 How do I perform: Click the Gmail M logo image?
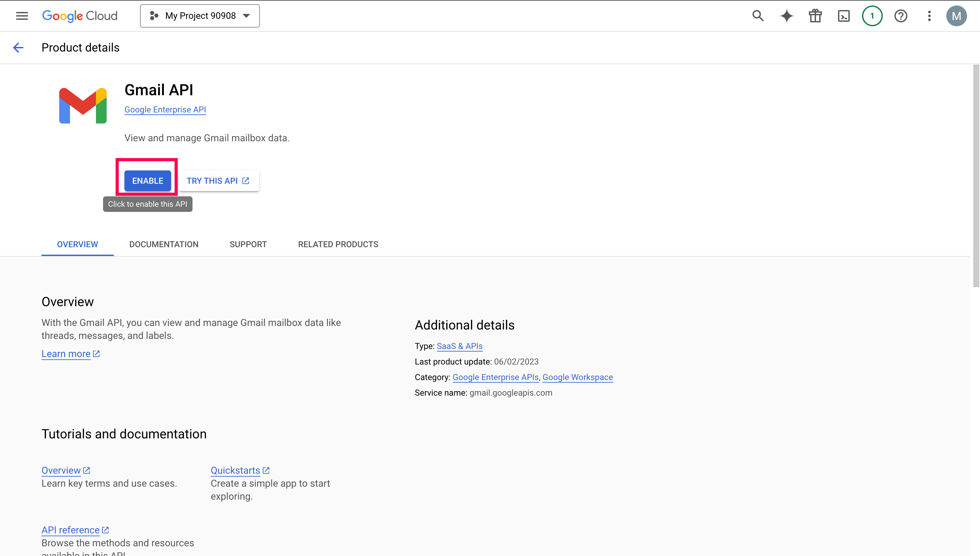tap(83, 106)
